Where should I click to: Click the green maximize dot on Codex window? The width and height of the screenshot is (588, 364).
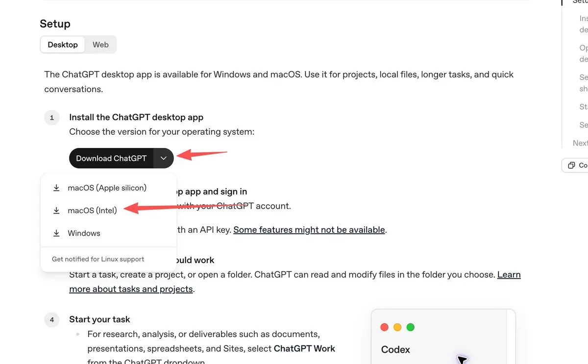[x=411, y=327]
